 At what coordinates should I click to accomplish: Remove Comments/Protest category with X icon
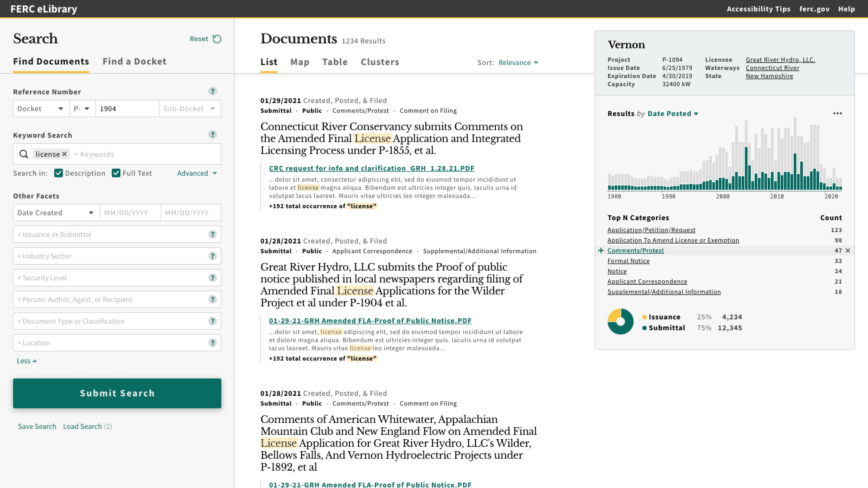(x=848, y=251)
